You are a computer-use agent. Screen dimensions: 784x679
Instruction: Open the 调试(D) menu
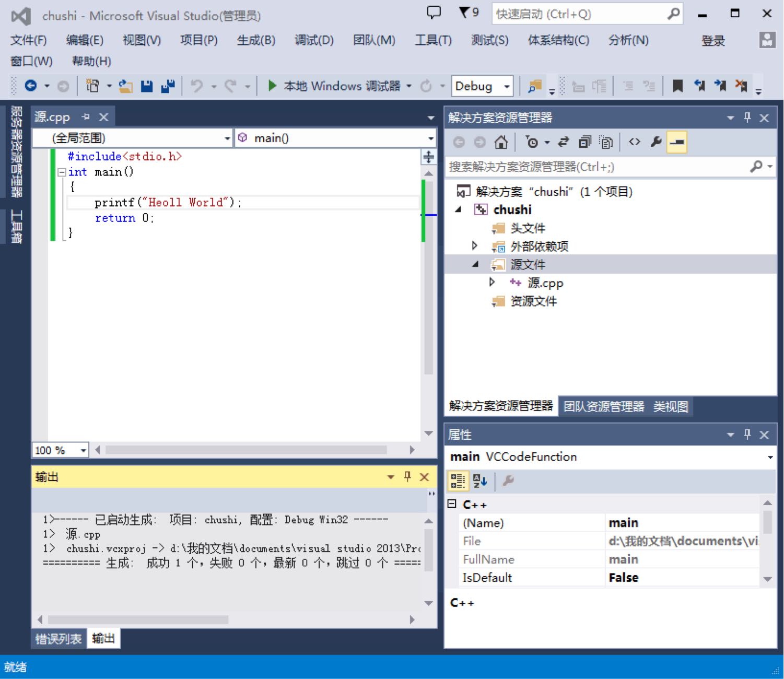pyautogui.click(x=314, y=40)
